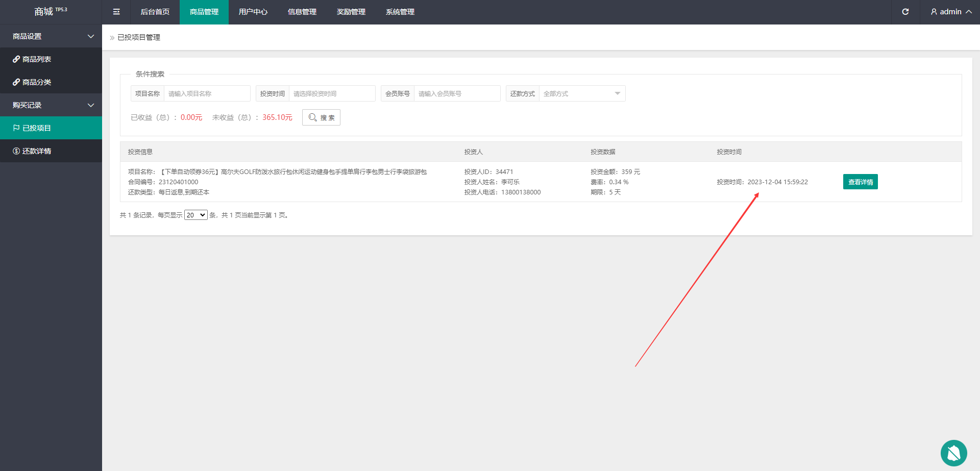Open the 还款方式 dropdown
980x471 pixels.
tap(581, 93)
